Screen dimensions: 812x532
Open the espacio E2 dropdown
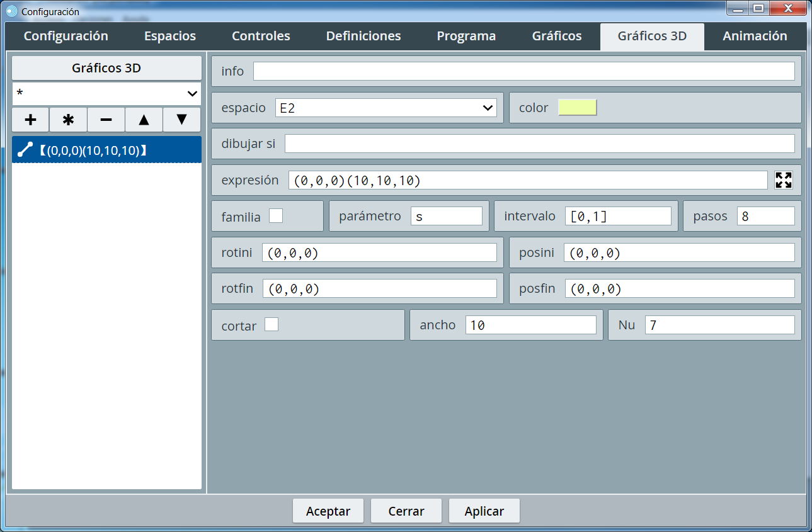386,108
